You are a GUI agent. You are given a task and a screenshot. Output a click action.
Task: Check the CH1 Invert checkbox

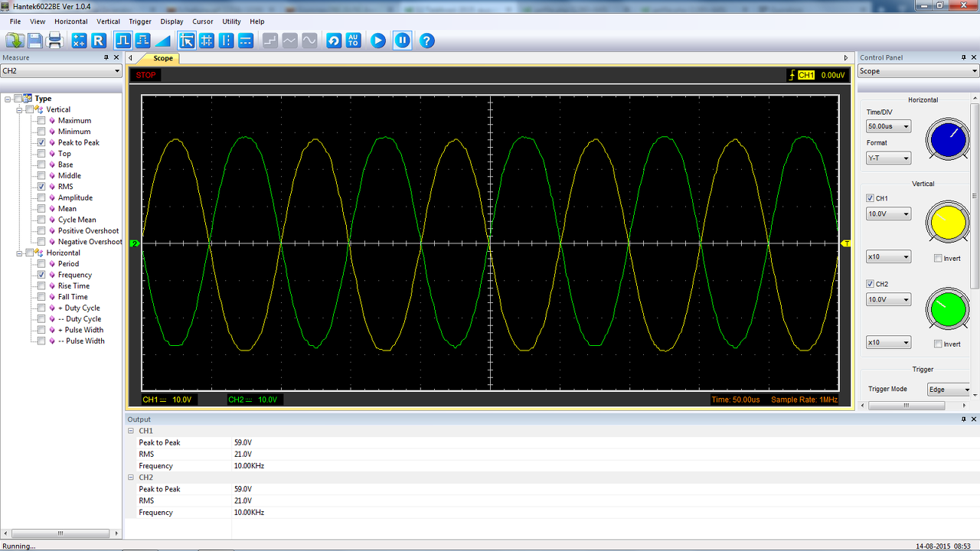(x=938, y=259)
